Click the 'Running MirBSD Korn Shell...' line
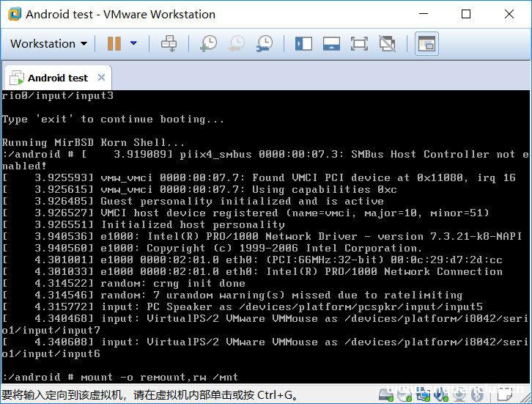 click(93, 142)
